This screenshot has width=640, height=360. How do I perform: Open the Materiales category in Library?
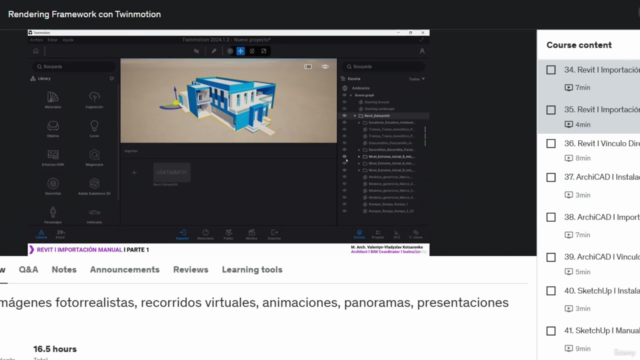[x=53, y=100]
